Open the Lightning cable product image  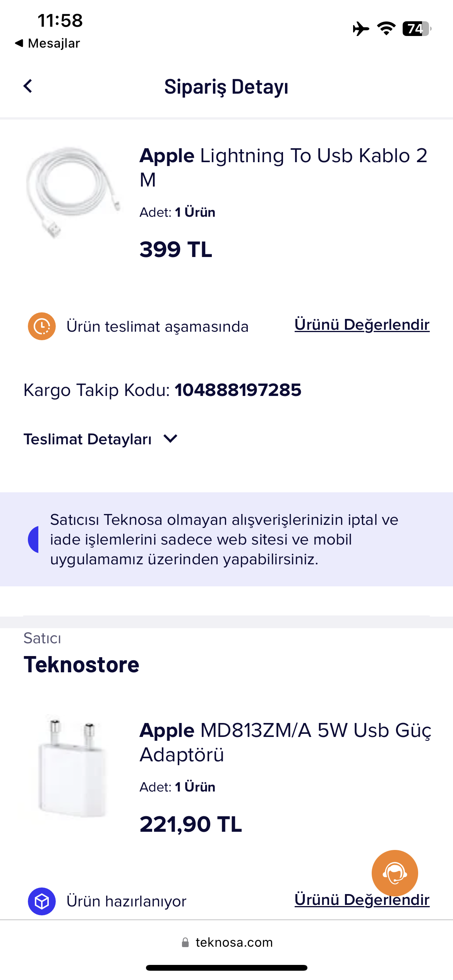(x=72, y=192)
